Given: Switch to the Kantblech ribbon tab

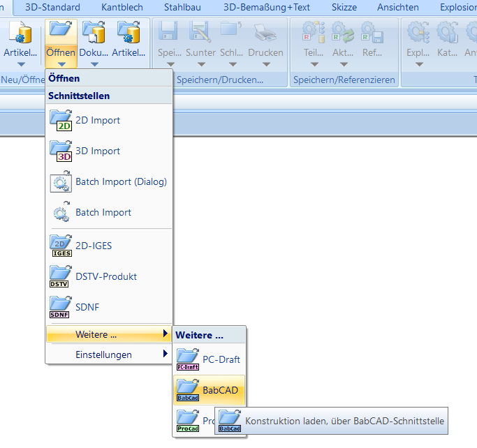Looking at the screenshot, I should click(122, 7).
